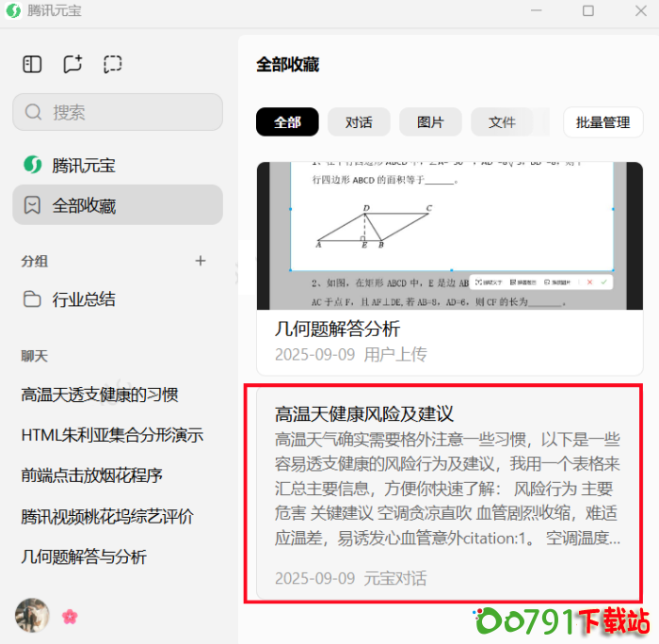Open the screenshot capture tool icon
The width and height of the screenshot is (659, 644).
pyautogui.click(x=113, y=64)
